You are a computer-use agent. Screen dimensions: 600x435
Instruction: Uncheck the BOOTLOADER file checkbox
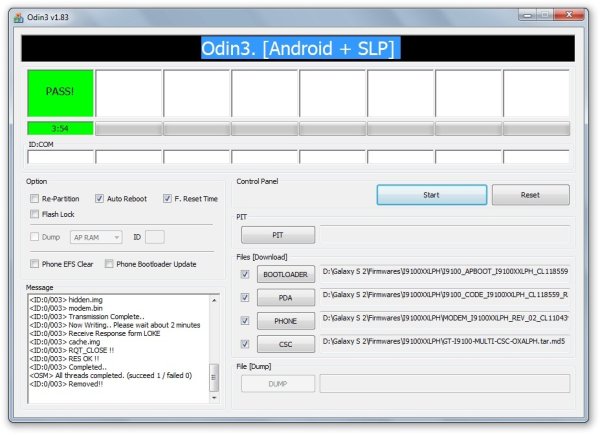(x=245, y=274)
